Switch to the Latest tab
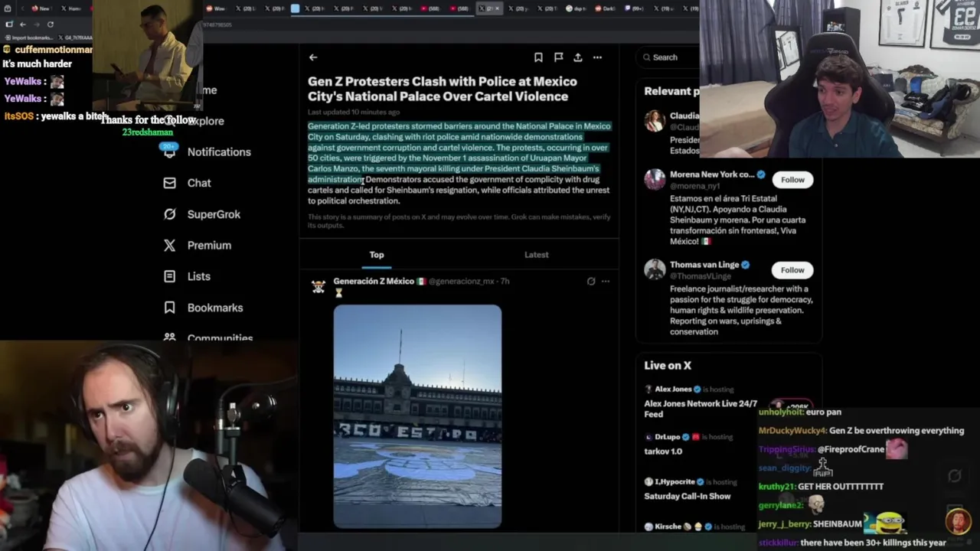 [x=537, y=255]
